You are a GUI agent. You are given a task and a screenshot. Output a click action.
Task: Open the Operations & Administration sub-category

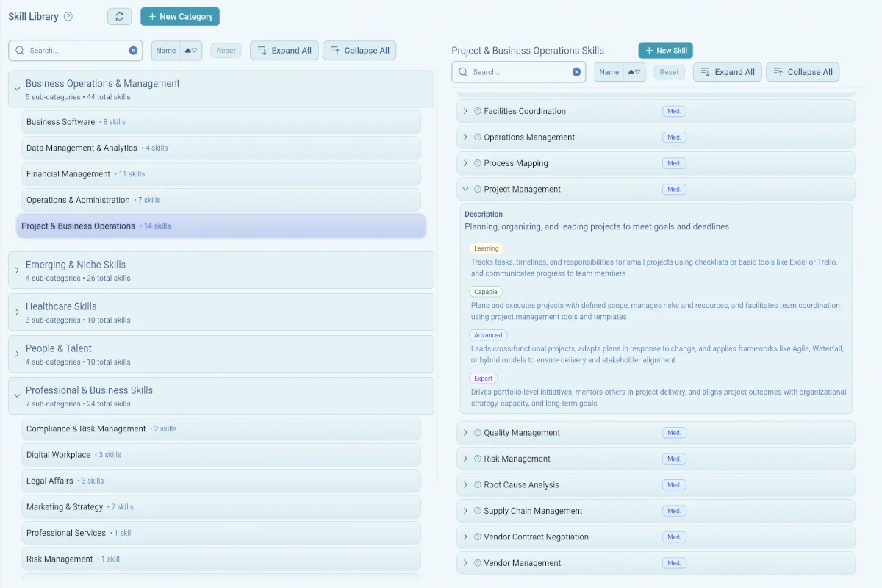(221, 200)
